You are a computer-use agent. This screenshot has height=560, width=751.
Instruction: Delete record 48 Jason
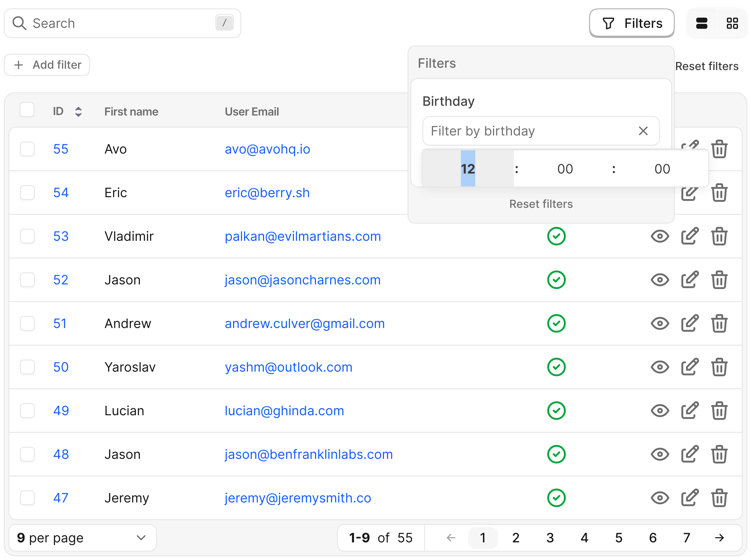[719, 454]
